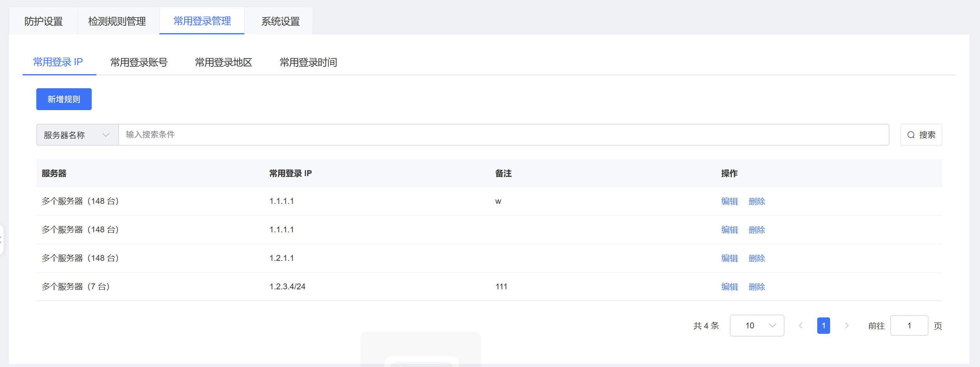Viewport: 980px width, 367px height.
Task: Click 多个服务器（148 台）in the 1.2.1.1 row
Action: [80, 258]
